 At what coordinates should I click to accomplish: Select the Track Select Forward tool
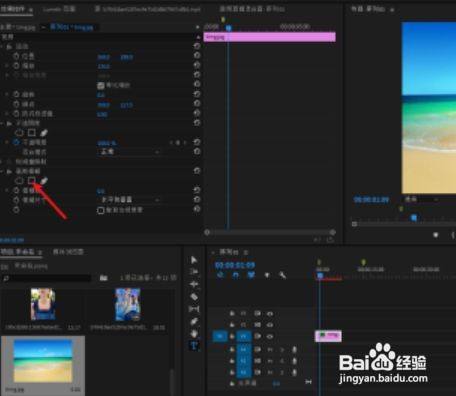(194, 272)
